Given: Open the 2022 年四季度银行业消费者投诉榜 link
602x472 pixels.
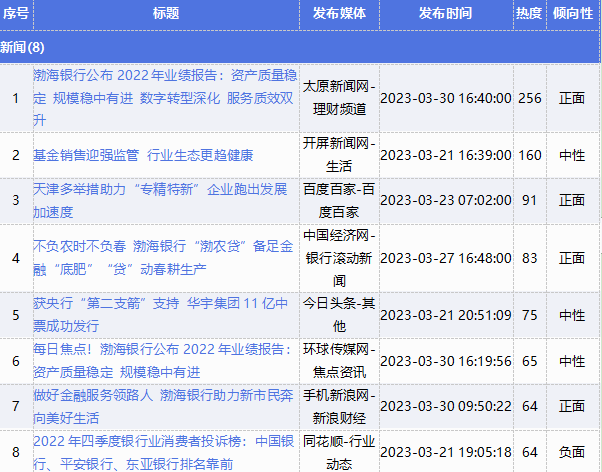Looking at the screenshot, I should point(164,452).
